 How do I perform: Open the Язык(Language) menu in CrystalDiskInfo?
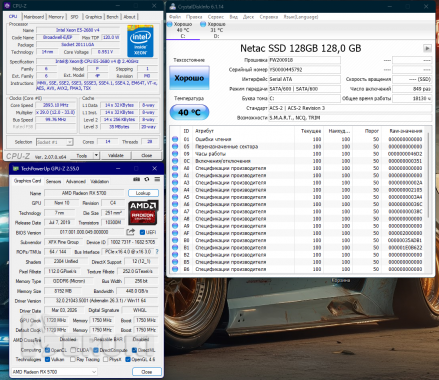(301, 17)
